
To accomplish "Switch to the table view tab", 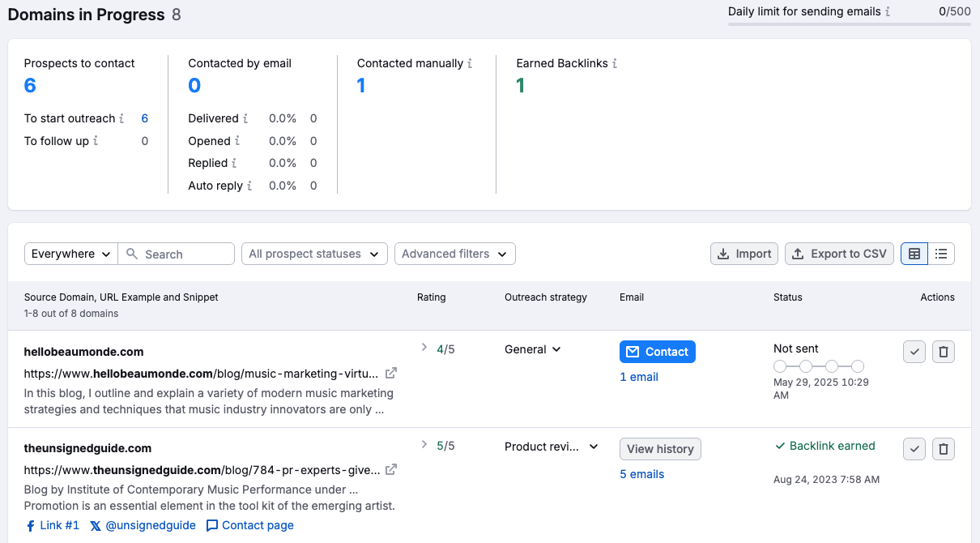I will coord(914,253).
